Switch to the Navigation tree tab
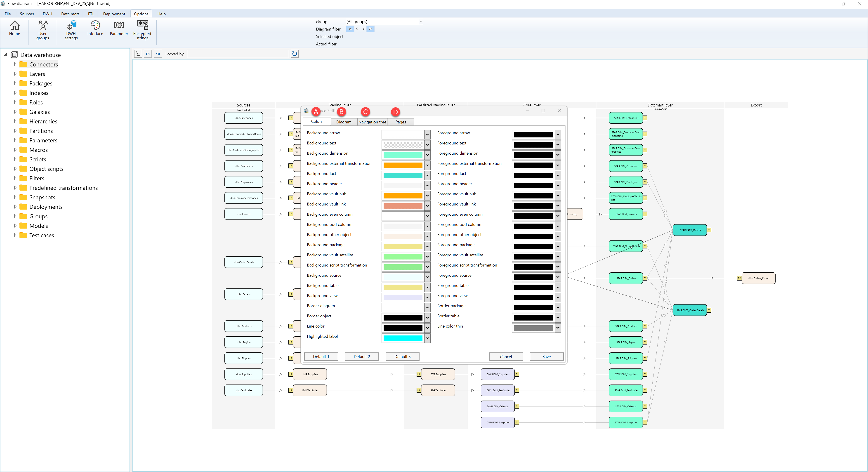Viewport: 868px width, 472px height. (372, 122)
